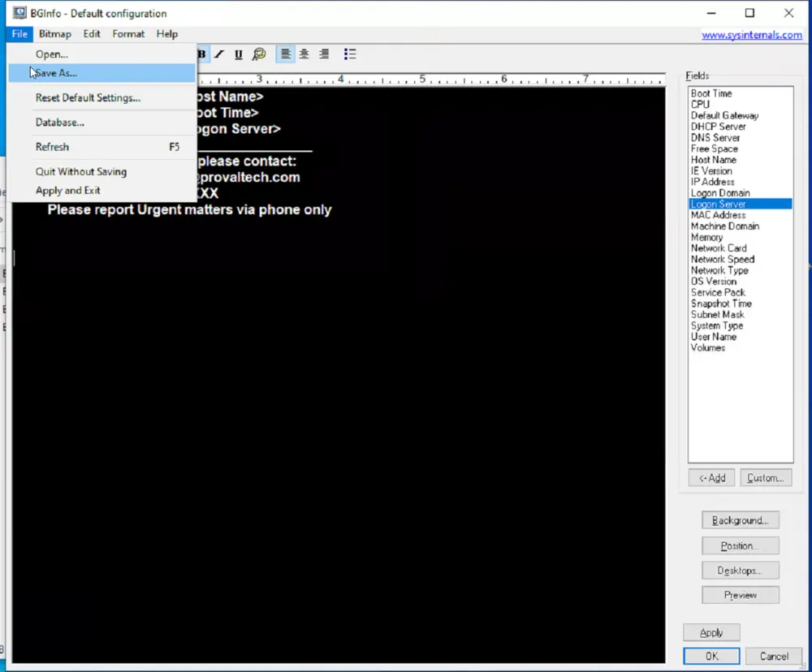Screen dimensions: 812x672
Task: Align text left
Action: tap(285, 54)
